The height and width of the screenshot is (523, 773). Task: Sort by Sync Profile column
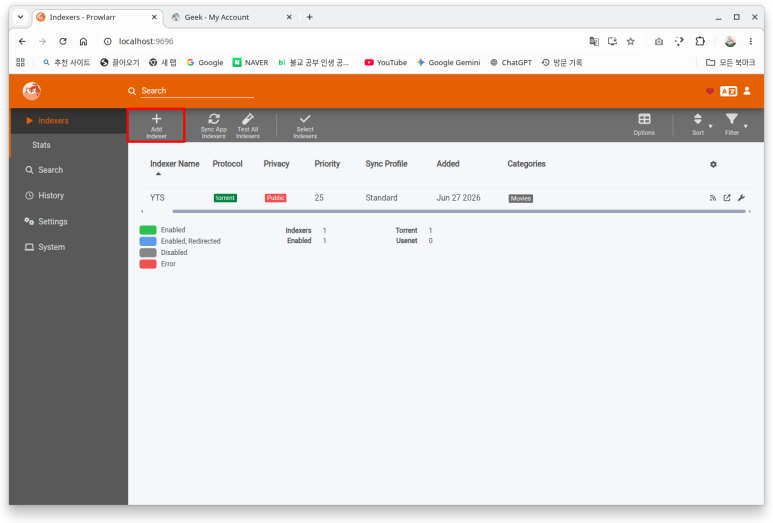pos(386,164)
